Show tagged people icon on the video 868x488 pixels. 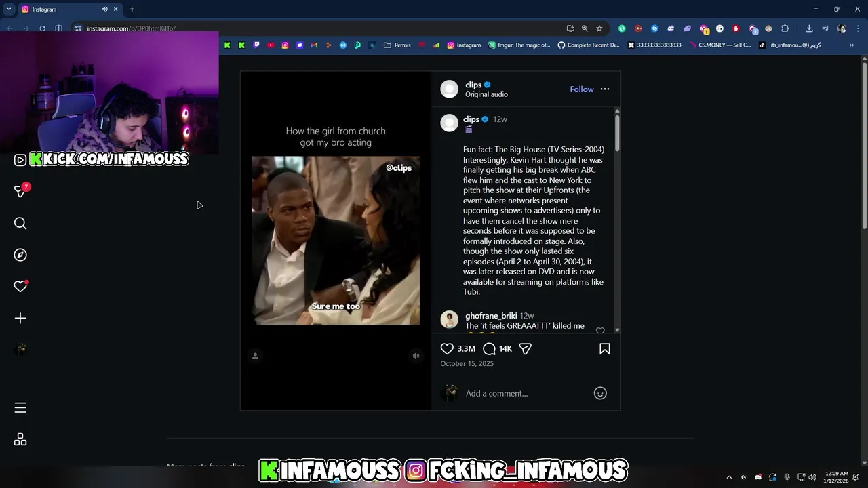coord(255,356)
